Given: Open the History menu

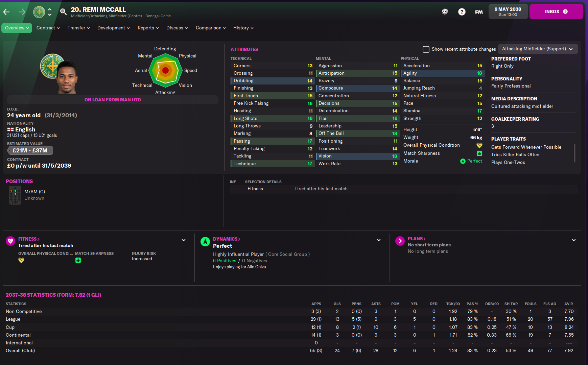Looking at the screenshot, I should (243, 28).
